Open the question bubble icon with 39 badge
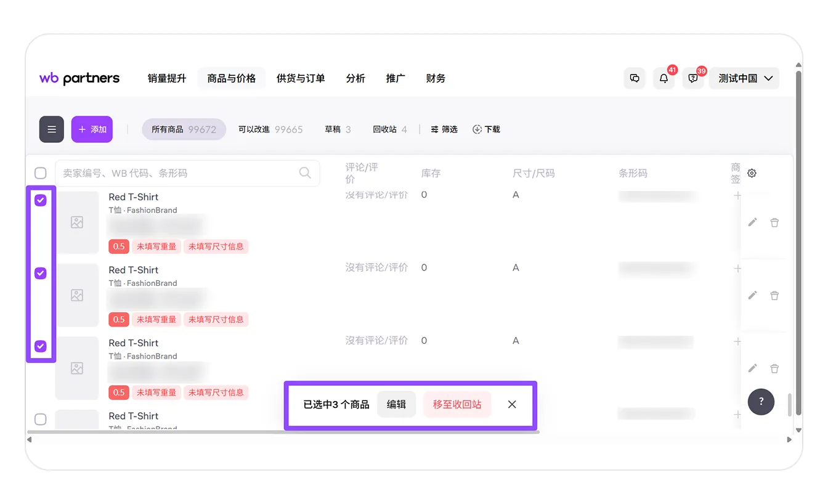This screenshot has width=828, height=504. [x=693, y=78]
